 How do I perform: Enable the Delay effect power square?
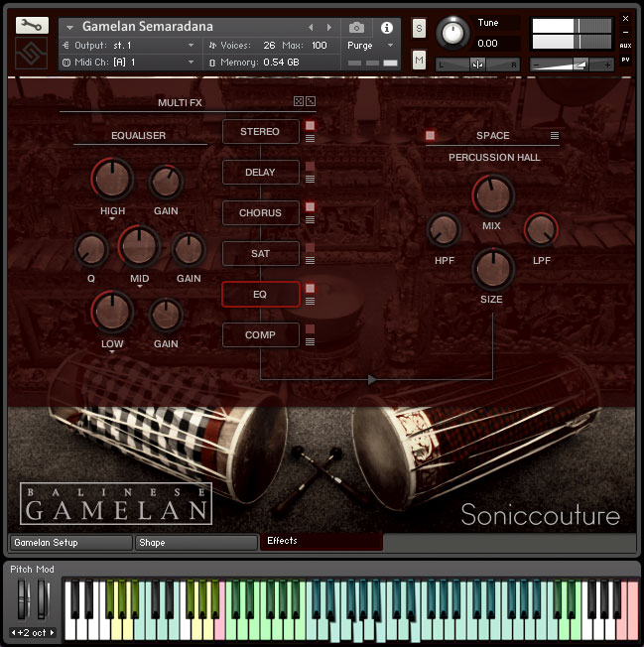point(310,166)
